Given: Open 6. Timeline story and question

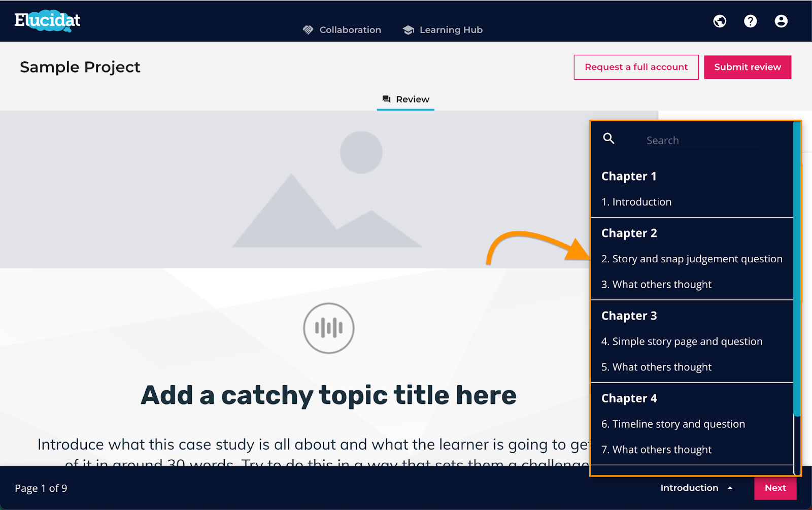Looking at the screenshot, I should click(673, 424).
